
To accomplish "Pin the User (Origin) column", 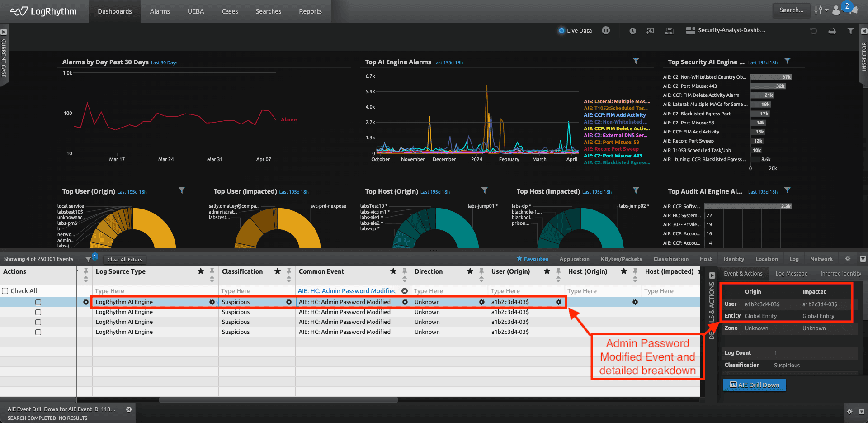I will click(x=558, y=271).
